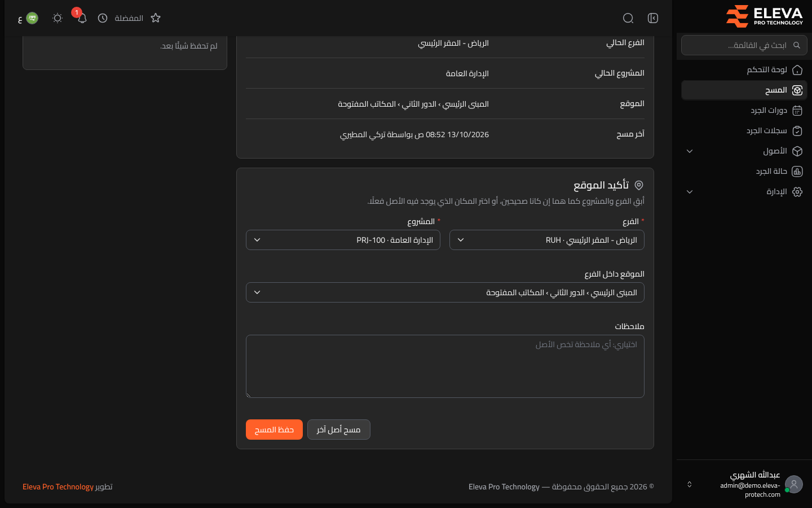Viewport: 812px width, 508px height.
Task: Click the المفضلة favorites label
Action: point(129,18)
